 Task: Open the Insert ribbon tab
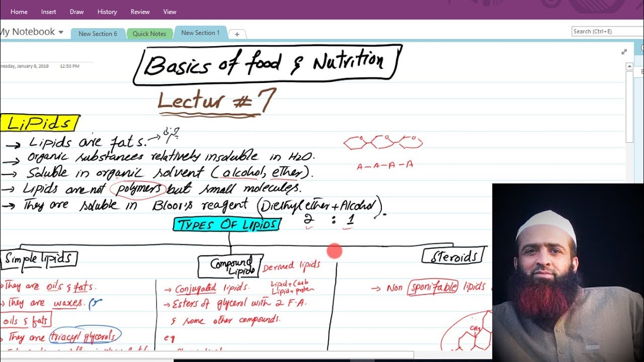(x=49, y=12)
